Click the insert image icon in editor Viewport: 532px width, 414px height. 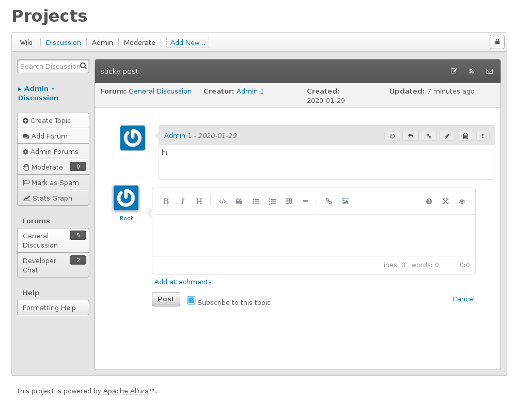(346, 202)
